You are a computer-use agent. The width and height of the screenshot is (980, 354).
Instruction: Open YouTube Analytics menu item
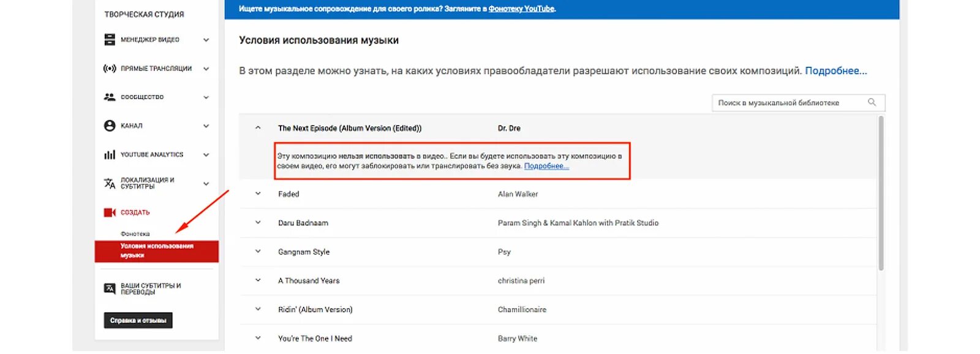click(152, 154)
